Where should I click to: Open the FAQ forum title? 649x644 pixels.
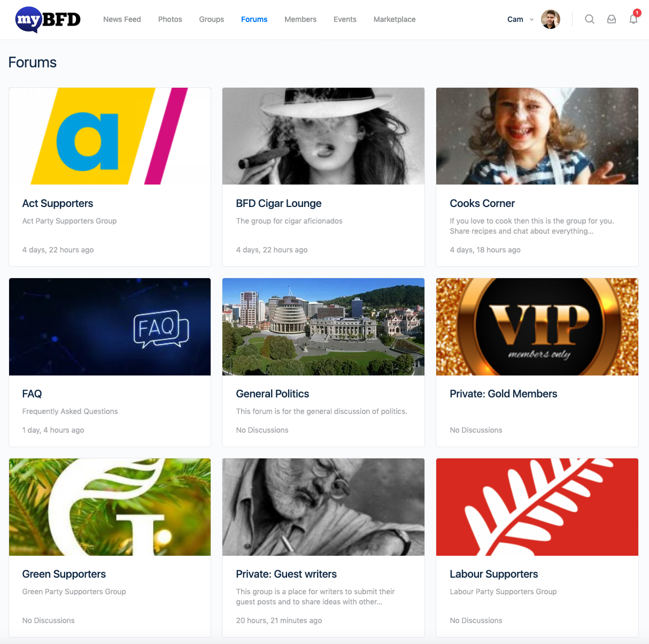(32, 394)
